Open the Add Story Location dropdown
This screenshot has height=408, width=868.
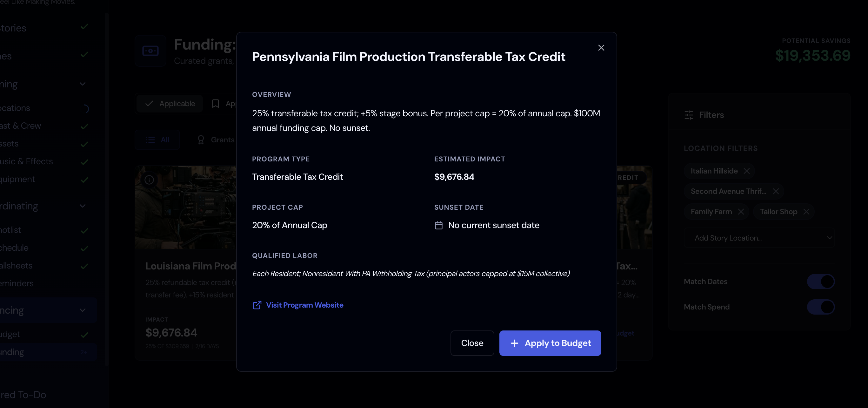pyautogui.click(x=760, y=238)
